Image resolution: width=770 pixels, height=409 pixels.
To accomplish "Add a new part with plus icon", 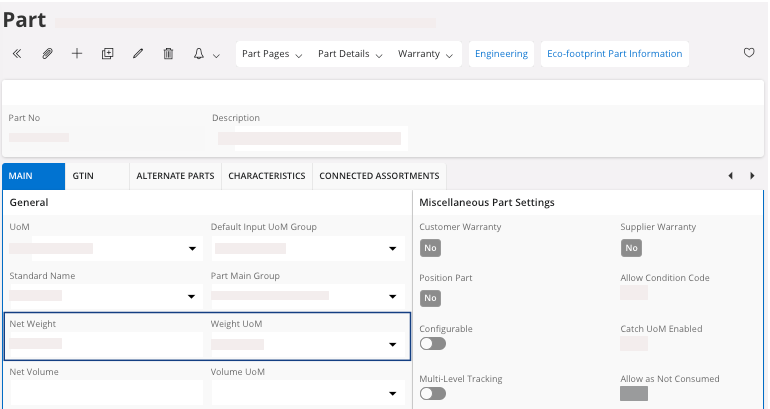I will coord(77,54).
